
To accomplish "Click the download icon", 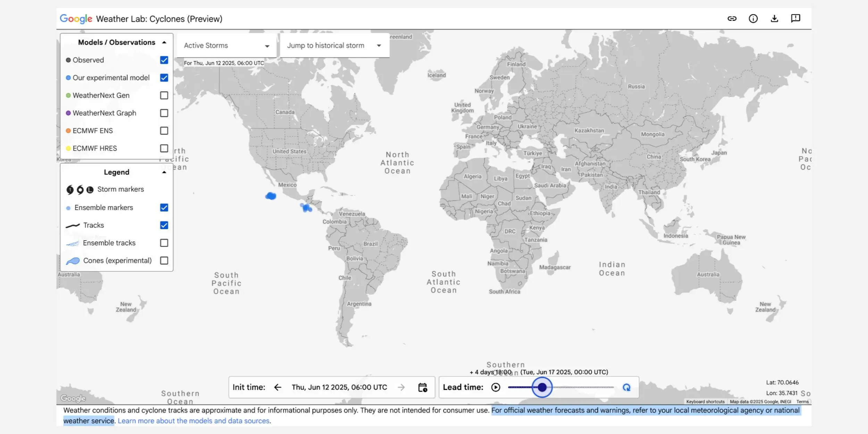I will click(x=774, y=18).
